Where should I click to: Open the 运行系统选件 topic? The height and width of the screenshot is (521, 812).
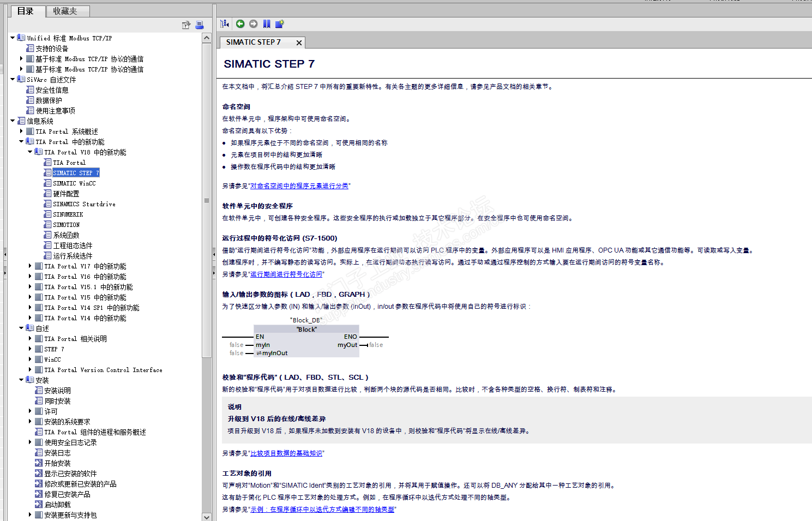[73, 256]
